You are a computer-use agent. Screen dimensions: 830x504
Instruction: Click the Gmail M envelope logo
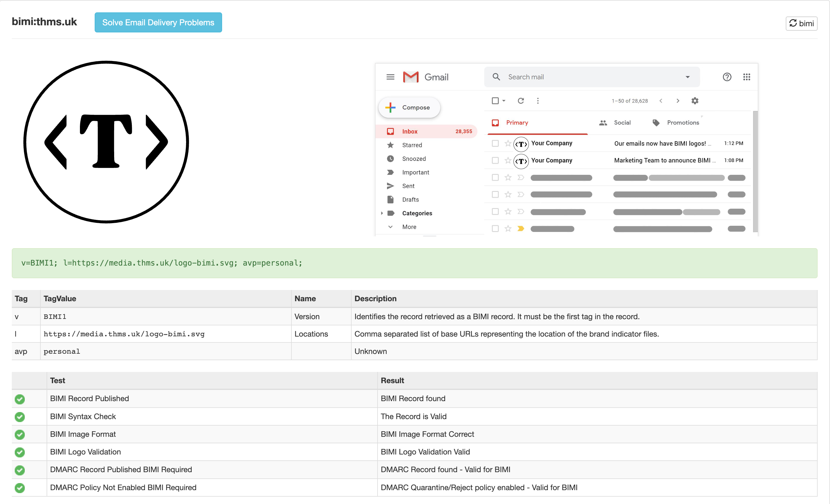(411, 77)
